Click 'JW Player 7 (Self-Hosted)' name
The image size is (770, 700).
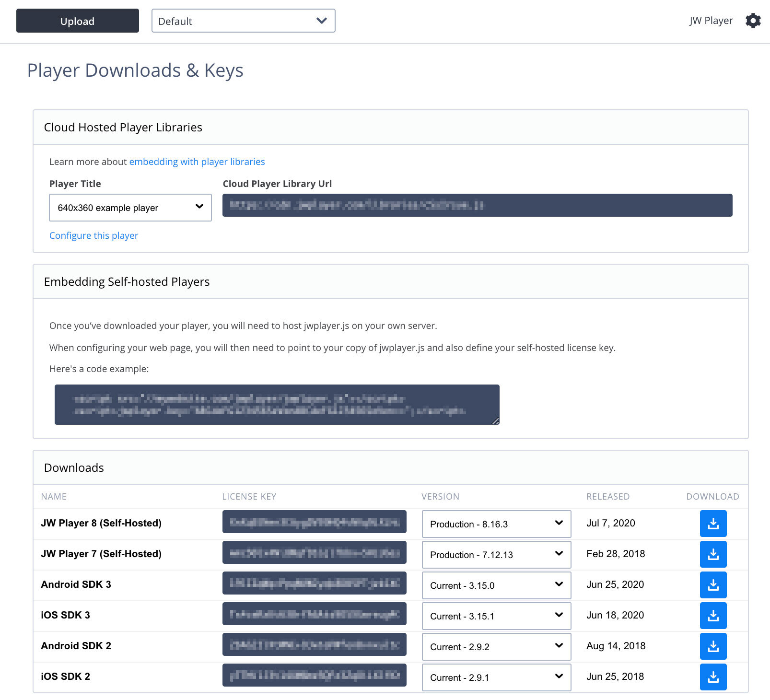[101, 554]
